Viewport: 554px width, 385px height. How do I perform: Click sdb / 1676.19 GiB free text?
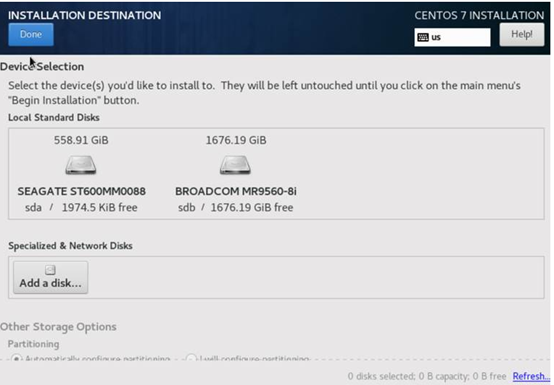click(x=236, y=208)
